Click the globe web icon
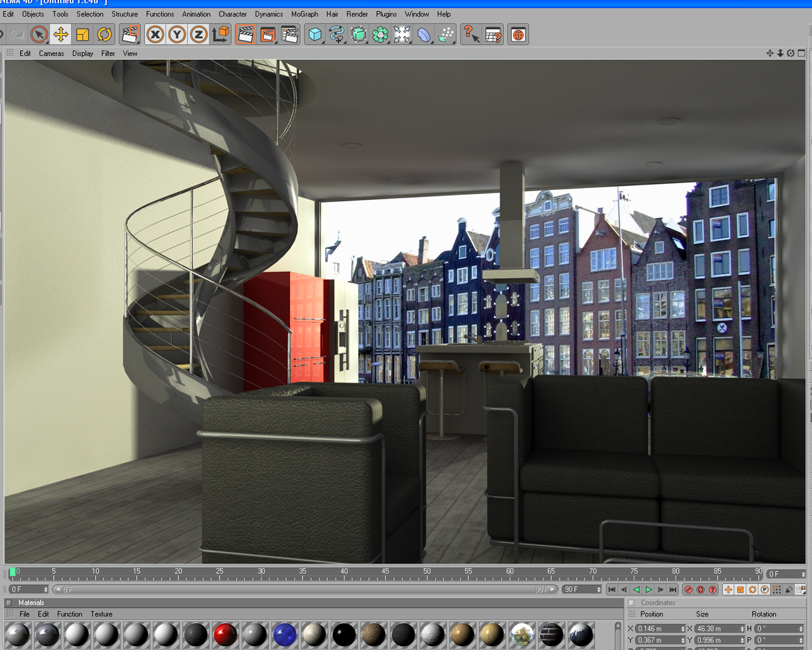The height and width of the screenshot is (650, 812). [x=518, y=34]
